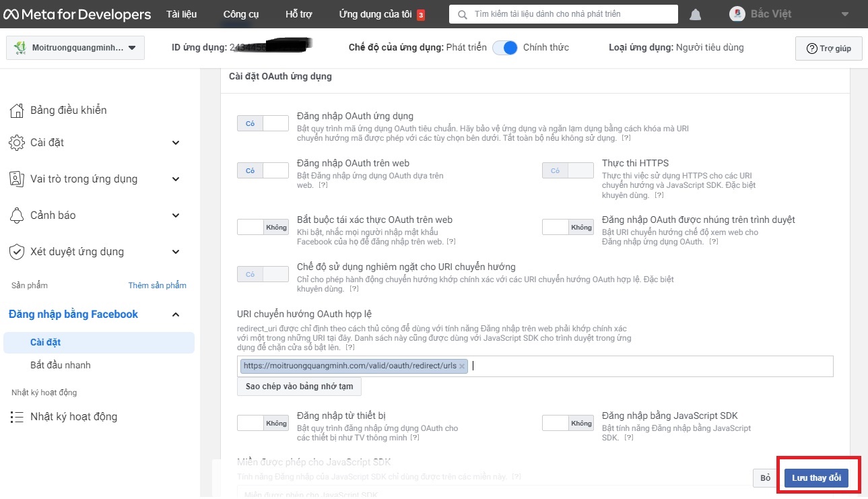Click the Cài đặt gear icon
The height and width of the screenshot is (499, 868).
pos(17,143)
